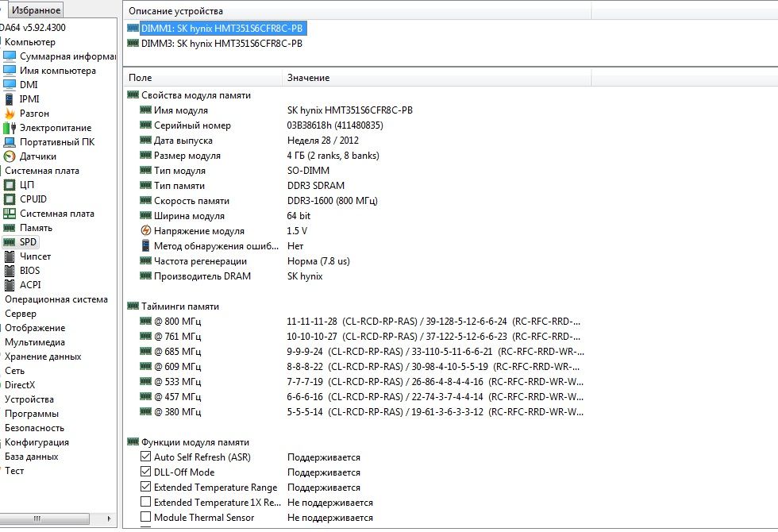
Task: Open the IPMI sidebar icon
Action: 10,99
